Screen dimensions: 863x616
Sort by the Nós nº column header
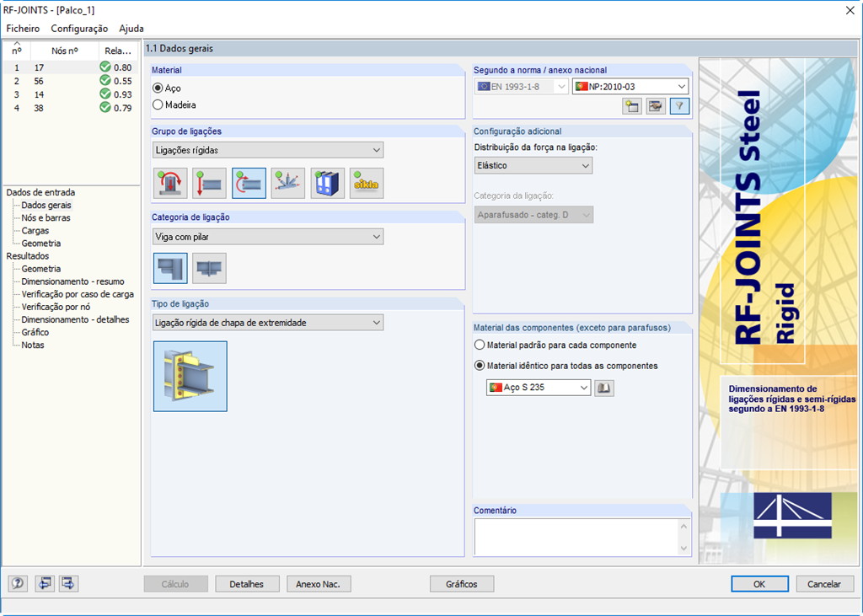(x=65, y=51)
